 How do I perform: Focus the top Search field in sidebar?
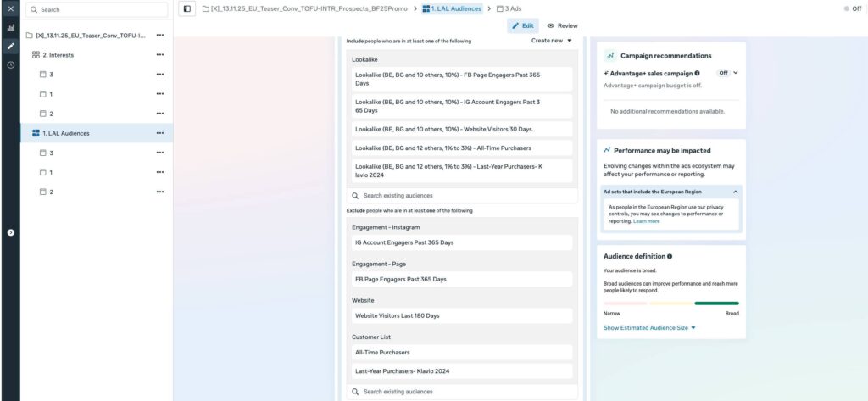coord(97,9)
